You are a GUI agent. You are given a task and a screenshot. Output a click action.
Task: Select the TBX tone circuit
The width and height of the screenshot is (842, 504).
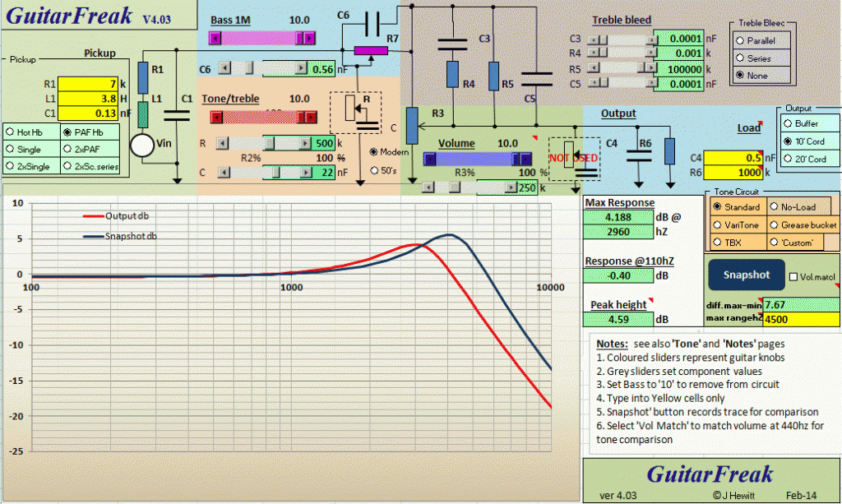717,243
